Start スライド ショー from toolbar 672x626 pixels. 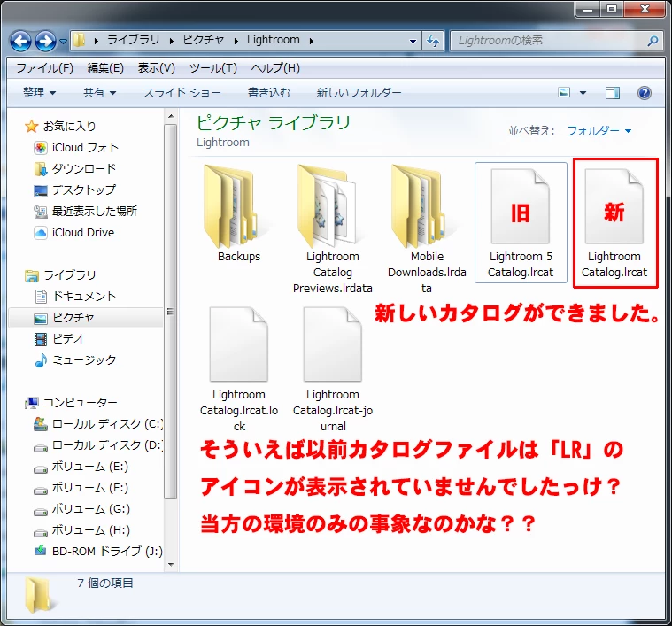(x=182, y=93)
